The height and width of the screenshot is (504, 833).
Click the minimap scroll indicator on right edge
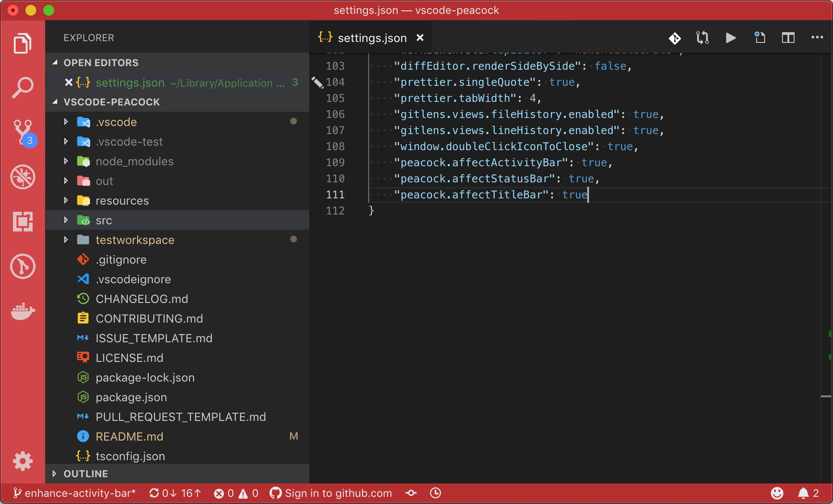826,396
